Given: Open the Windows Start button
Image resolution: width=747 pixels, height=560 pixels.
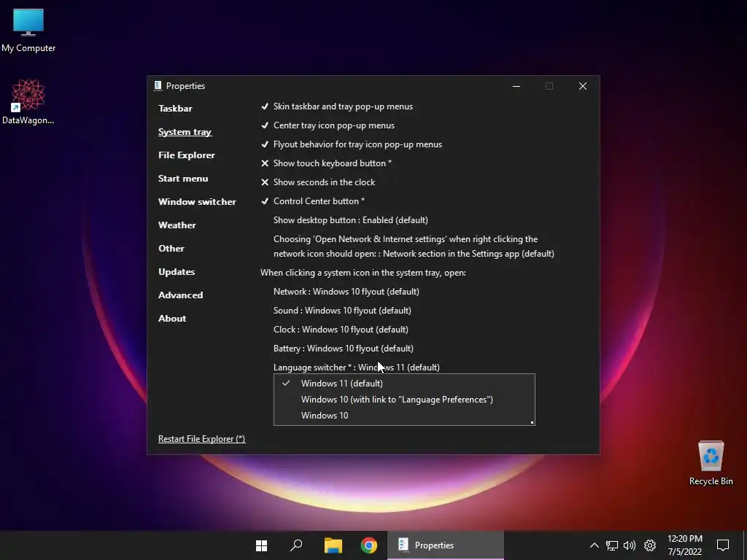Looking at the screenshot, I should point(262,545).
